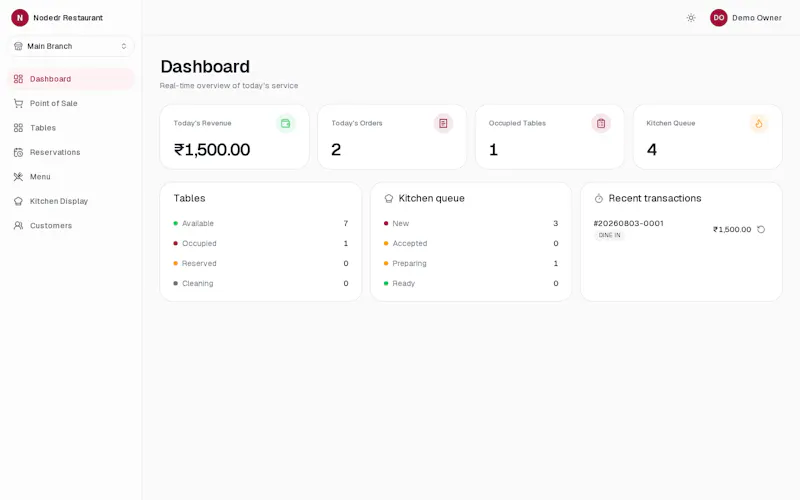This screenshot has height=500, width=800.
Task: Click the Menu utensils icon
Action: pyautogui.click(x=18, y=177)
